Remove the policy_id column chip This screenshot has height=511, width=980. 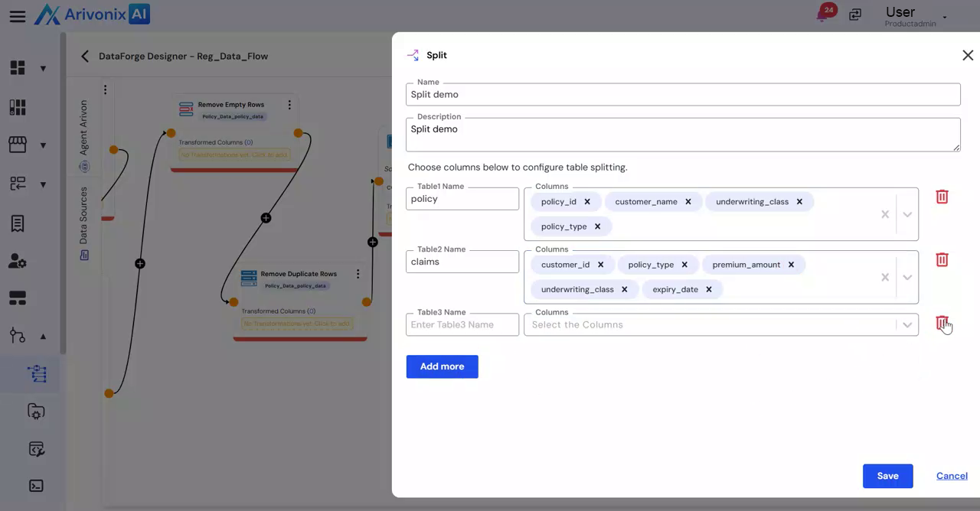[x=587, y=202]
